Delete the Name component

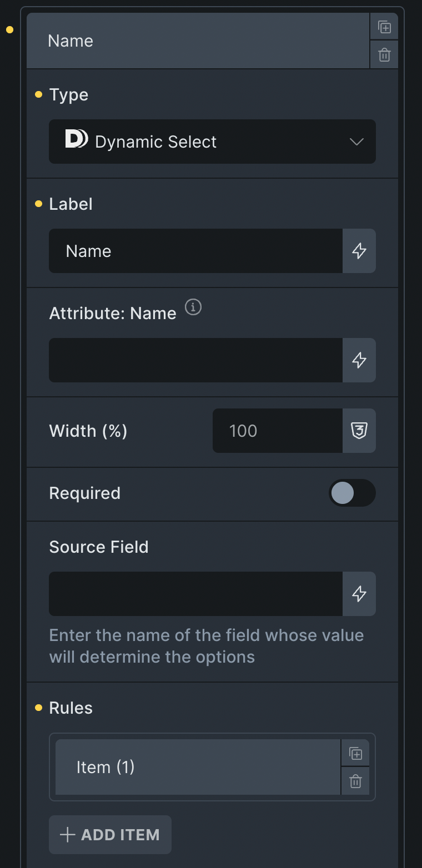click(384, 54)
